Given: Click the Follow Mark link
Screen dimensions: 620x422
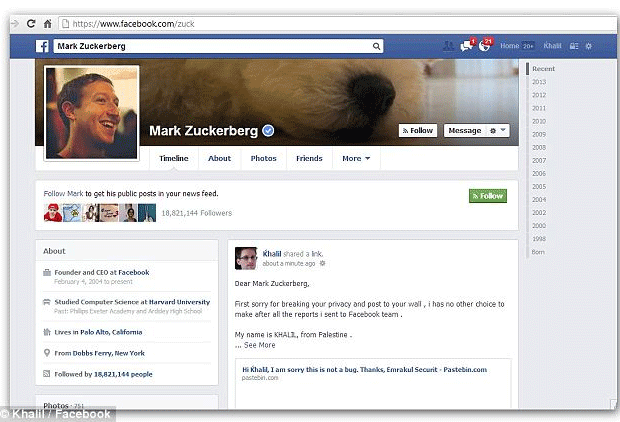Looking at the screenshot, I should [63, 193].
